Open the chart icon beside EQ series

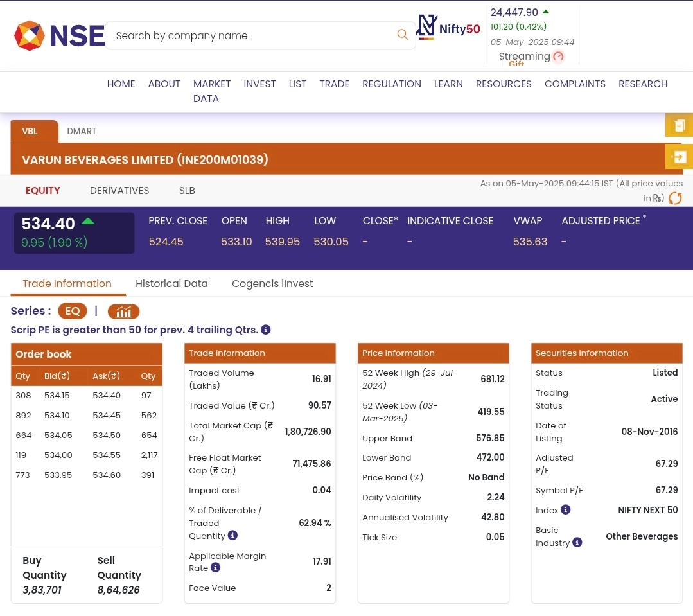coord(123,312)
